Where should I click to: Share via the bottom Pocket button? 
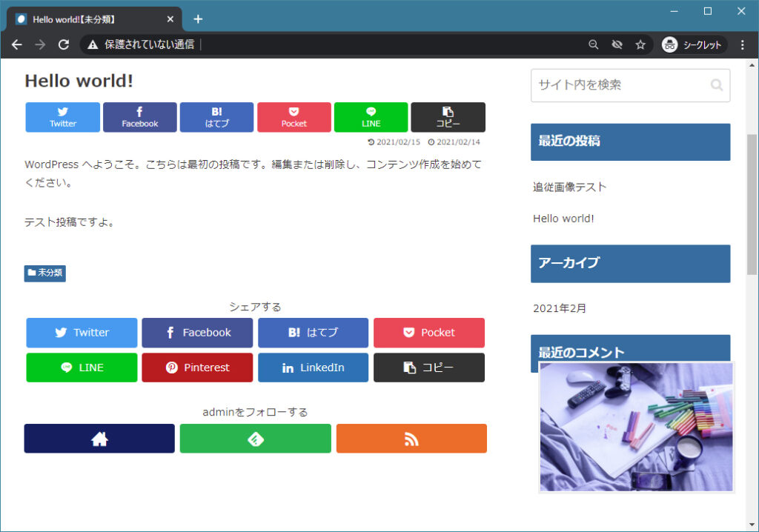click(429, 333)
